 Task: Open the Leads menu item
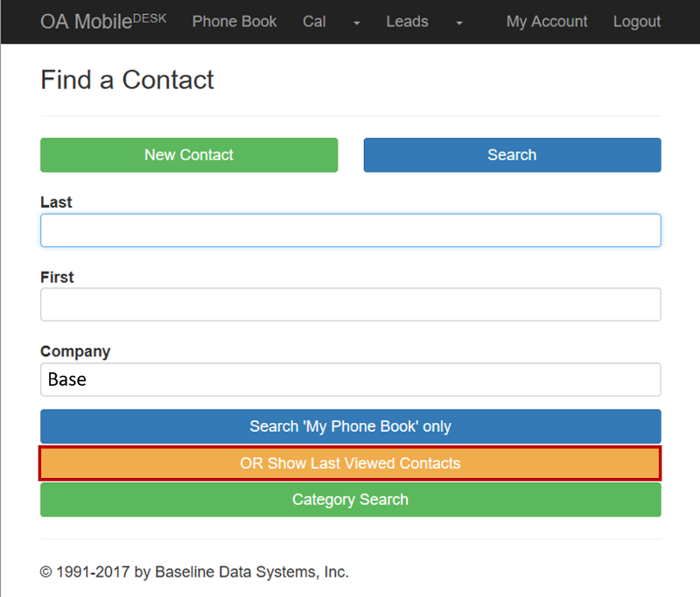[x=408, y=21]
